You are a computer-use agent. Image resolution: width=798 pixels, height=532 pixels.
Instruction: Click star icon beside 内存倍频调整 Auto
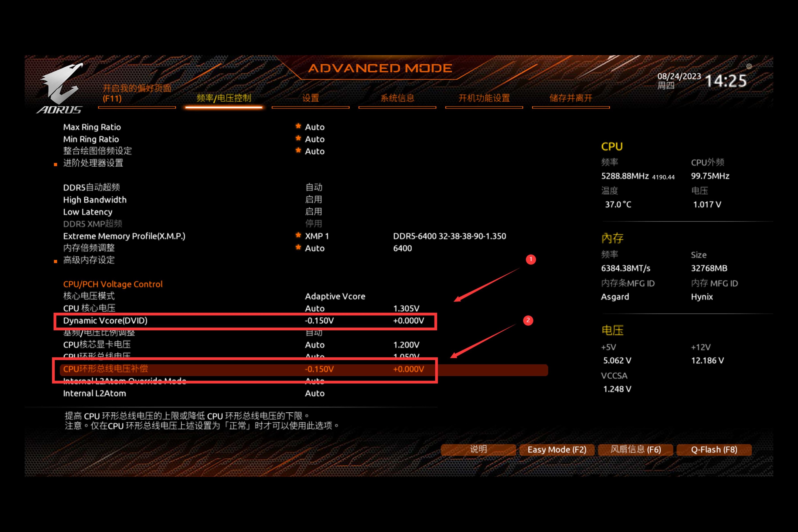pos(298,247)
